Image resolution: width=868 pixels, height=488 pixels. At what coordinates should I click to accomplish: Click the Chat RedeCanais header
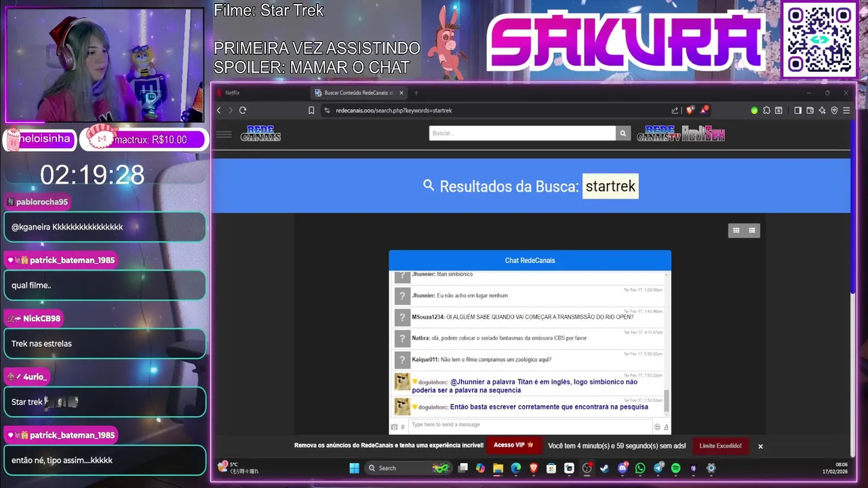coord(530,260)
